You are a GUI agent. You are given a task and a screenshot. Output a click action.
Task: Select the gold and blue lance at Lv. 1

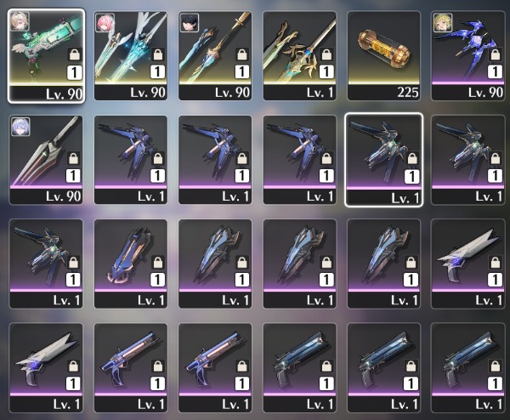pyautogui.click(x=299, y=55)
